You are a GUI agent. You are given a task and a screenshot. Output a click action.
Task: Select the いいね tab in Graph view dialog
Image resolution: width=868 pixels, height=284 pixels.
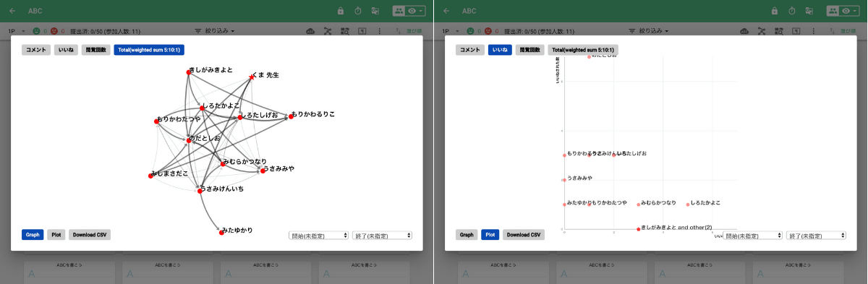coord(66,50)
